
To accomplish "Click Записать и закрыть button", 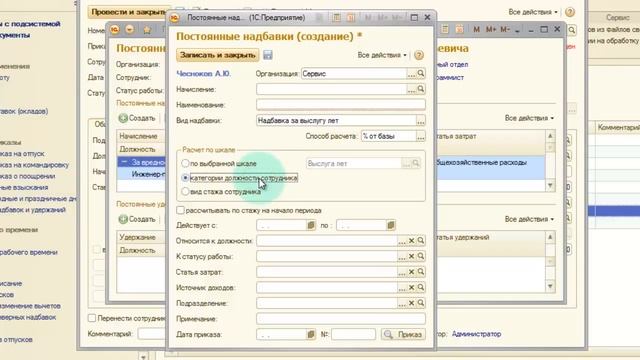I will [x=218, y=55].
